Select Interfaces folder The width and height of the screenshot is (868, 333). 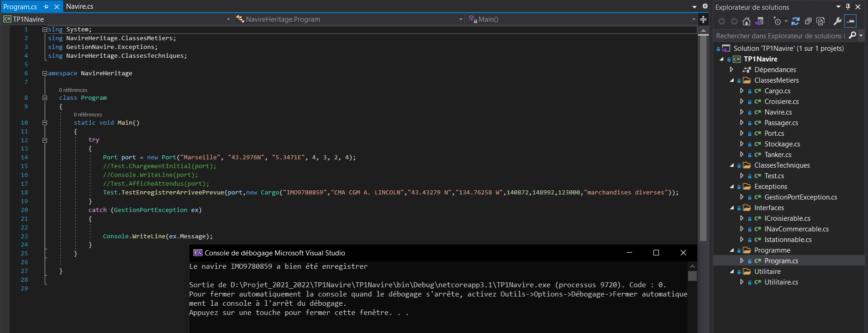pyautogui.click(x=769, y=208)
